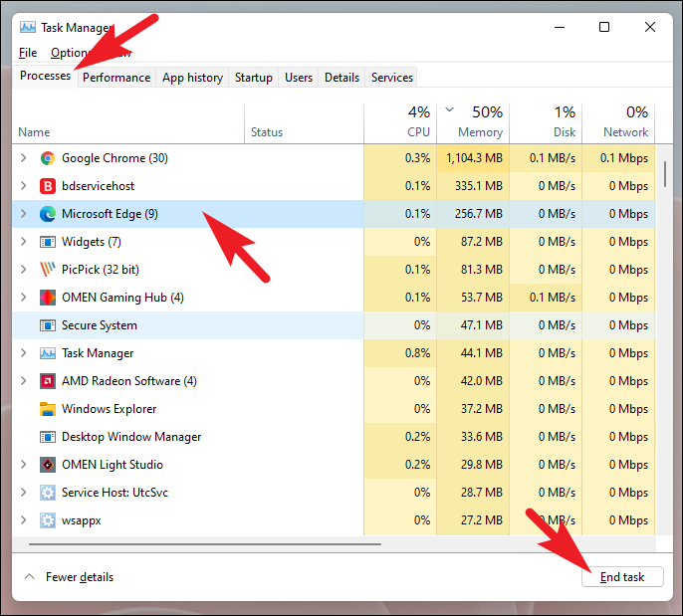Expand the OMEN Gaming Hub (4) group
The image size is (683, 616).
coord(24,297)
